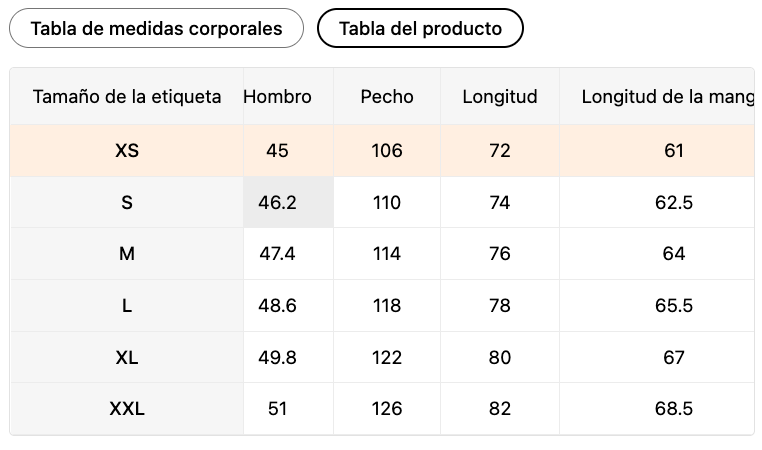
Task: Click the Longitud column header
Action: (500, 97)
